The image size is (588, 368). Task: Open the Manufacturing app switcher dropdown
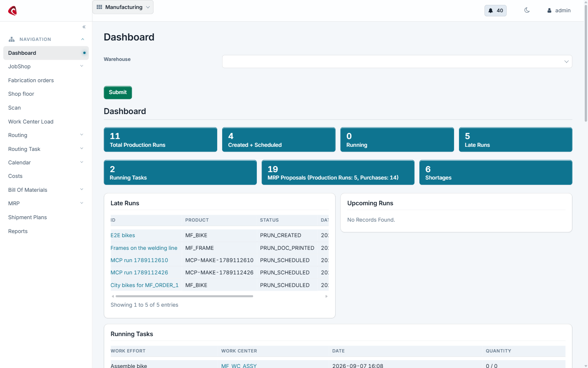click(123, 7)
